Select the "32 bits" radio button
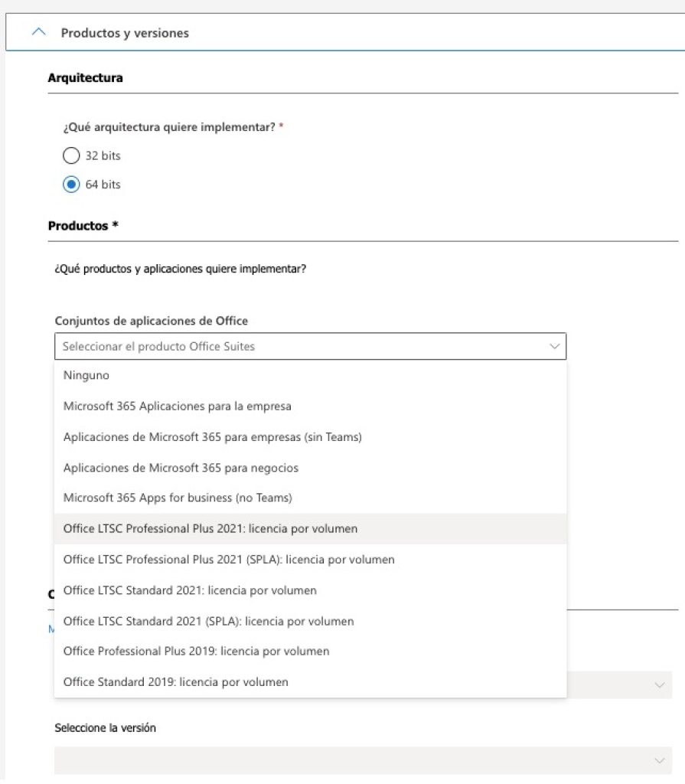685x784 pixels. tap(71, 155)
